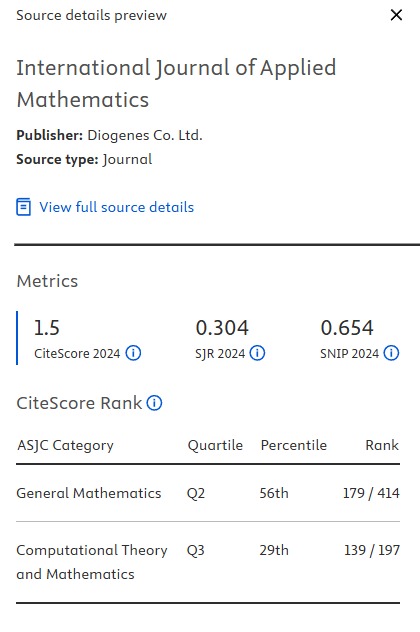Select the General Mathematics category row
This screenshot has height=632, width=420.
click(x=208, y=493)
